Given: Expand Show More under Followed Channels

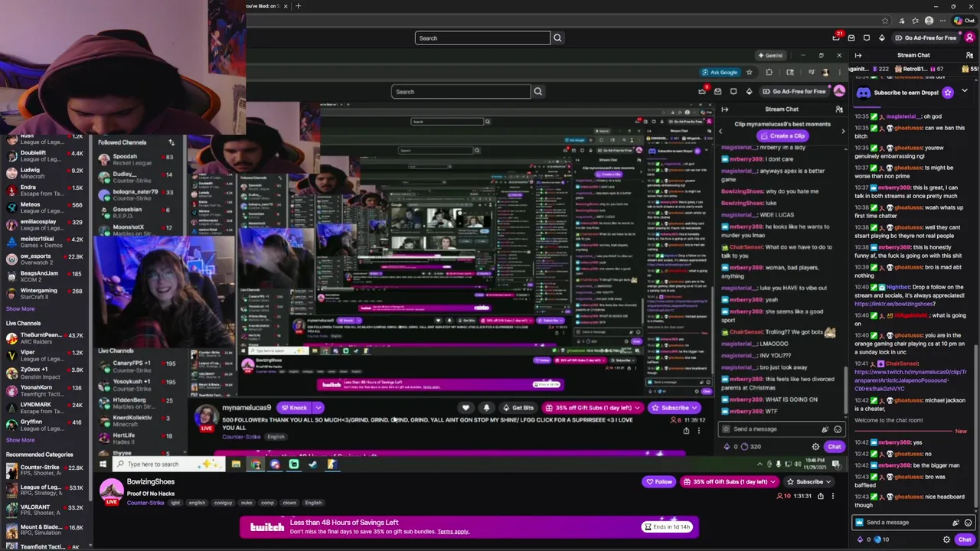Looking at the screenshot, I should [x=21, y=309].
